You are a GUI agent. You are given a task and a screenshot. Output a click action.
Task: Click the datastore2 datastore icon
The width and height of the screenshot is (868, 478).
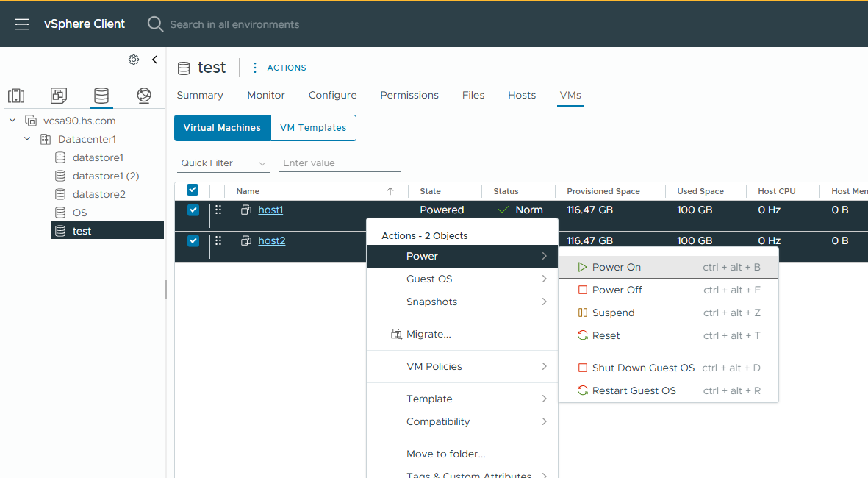tap(60, 194)
